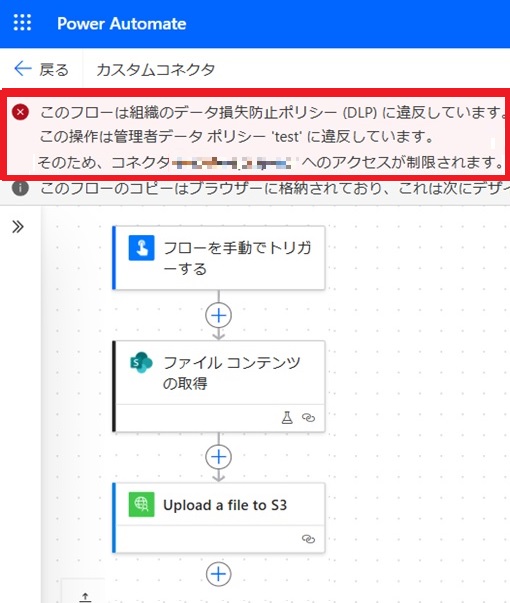Select the Upload a file to S3 card
This screenshot has width=510, height=603.
click(x=218, y=518)
